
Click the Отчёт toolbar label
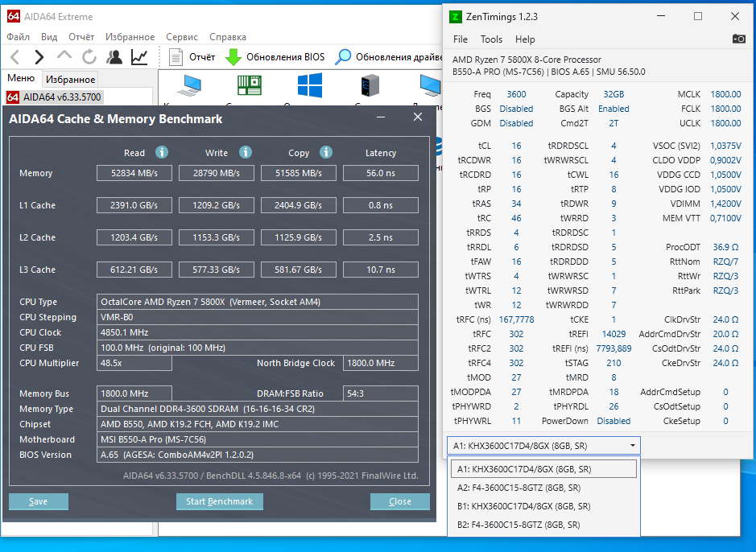click(202, 57)
